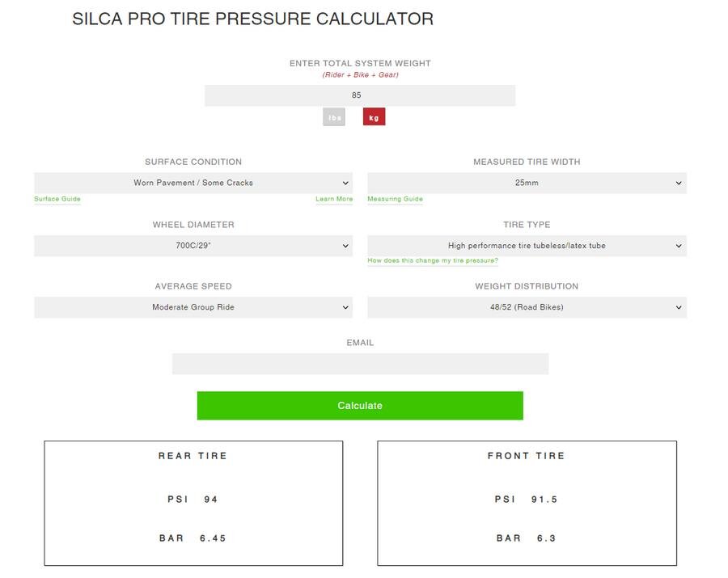Open the Surface Guide link
Image resolution: width=728 pixels, height=578 pixels.
57,199
